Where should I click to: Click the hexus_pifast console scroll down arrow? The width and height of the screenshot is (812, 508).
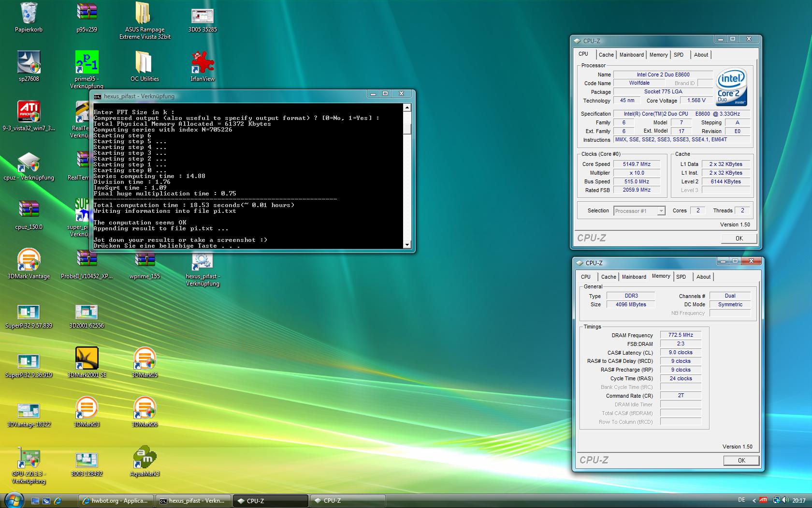click(x=407, y=245)
